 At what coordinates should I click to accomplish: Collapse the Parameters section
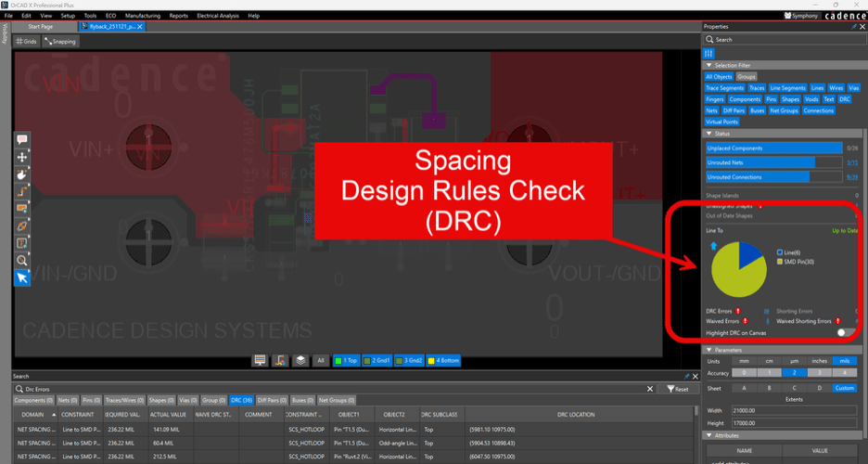709,350
